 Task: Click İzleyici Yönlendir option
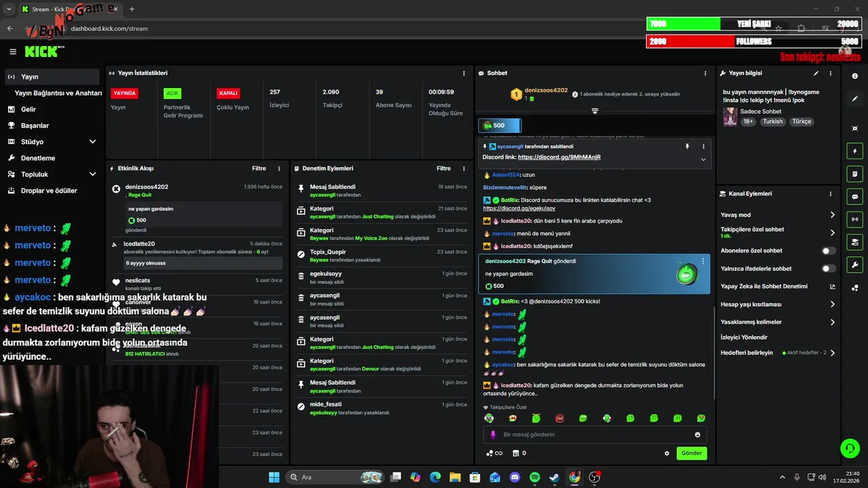[744, 337]
